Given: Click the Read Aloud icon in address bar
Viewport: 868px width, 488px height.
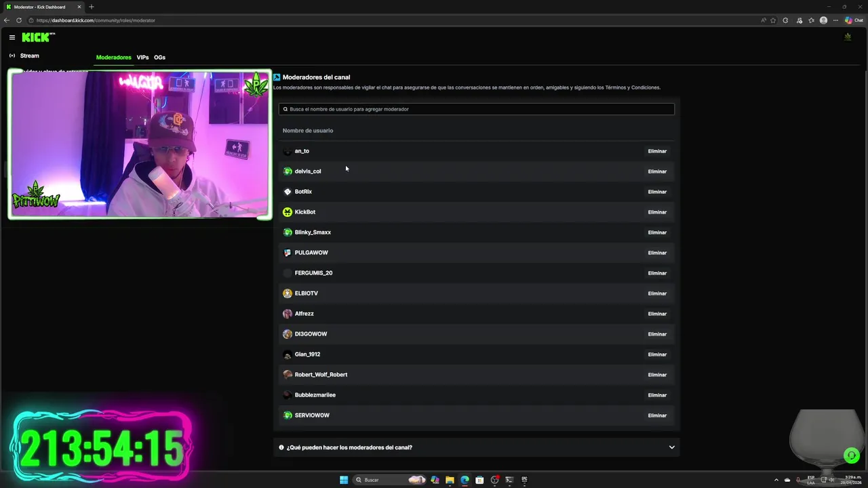Looking at the screenshot, I should tap(763, 20).
